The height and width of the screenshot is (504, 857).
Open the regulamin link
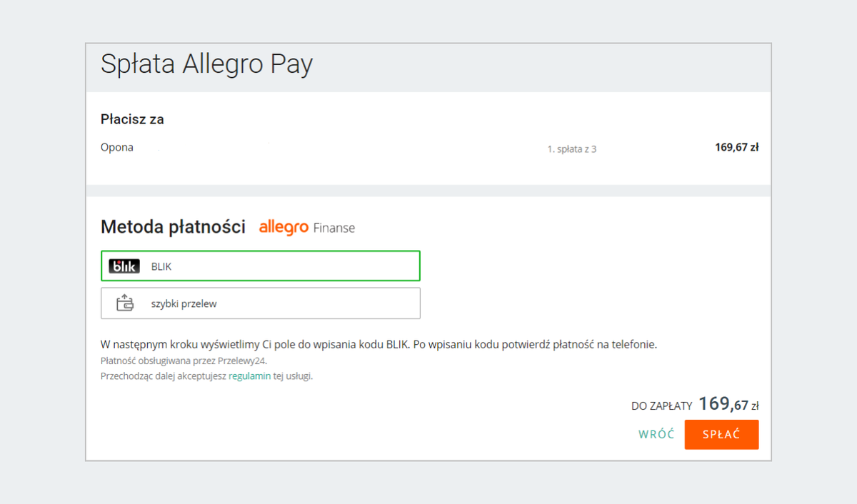coord(249,376)
